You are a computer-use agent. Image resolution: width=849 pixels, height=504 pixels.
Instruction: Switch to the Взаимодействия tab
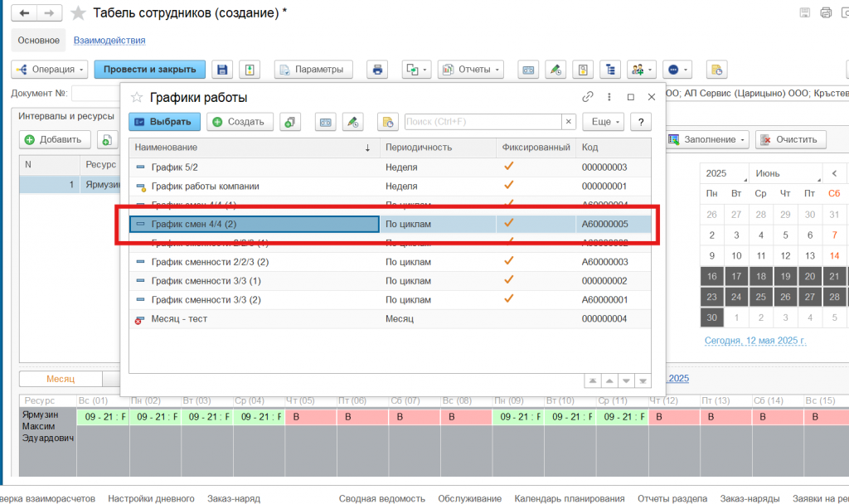click(109, 40)
